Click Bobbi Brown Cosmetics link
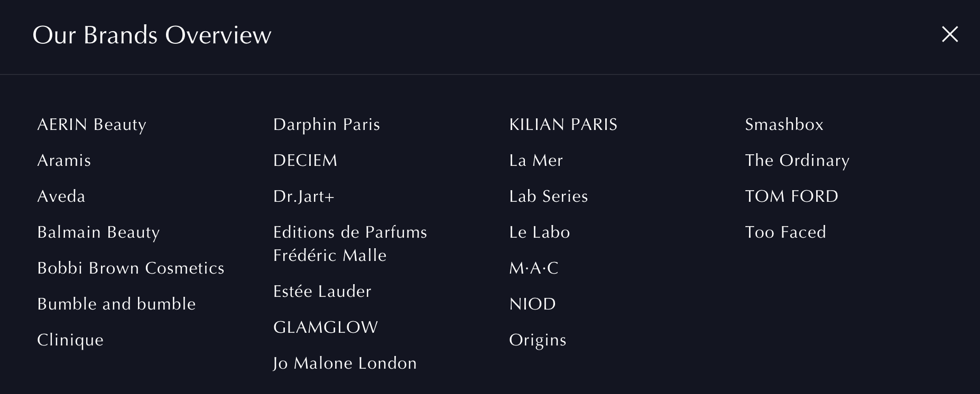The height and width of the screenshot is (394, 980). coord(131,268)
